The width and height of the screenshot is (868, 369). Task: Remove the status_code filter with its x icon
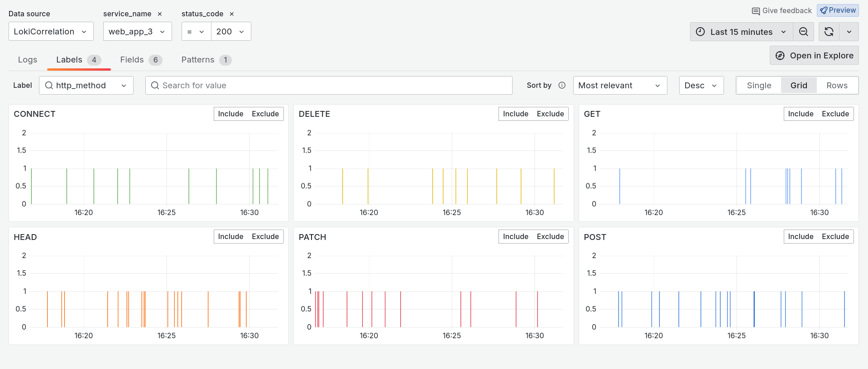(x=232, y=14)
